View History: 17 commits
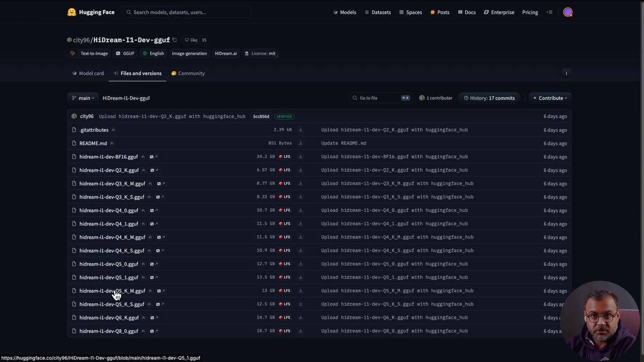 tap(489, 98)
